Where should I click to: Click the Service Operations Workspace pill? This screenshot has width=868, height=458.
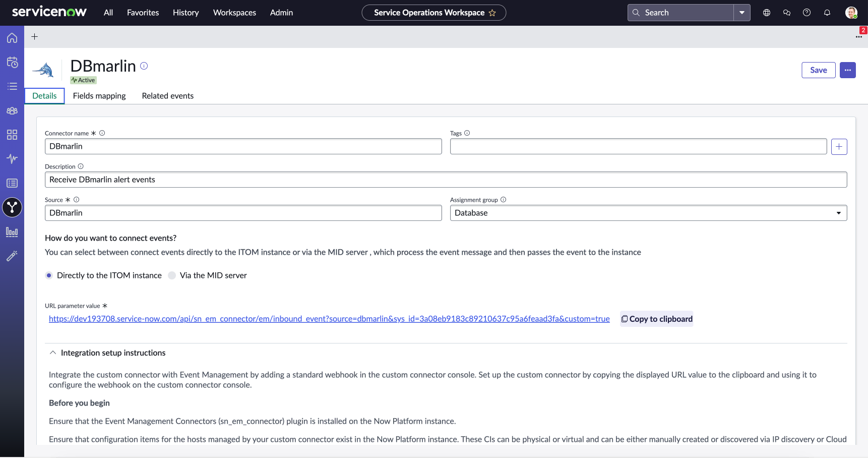pos(434,13)
